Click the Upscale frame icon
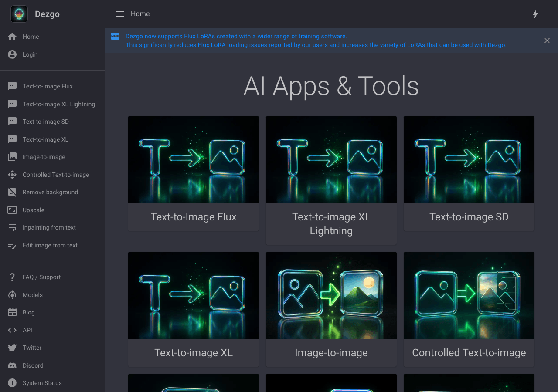The width and height of the screenshot is (558, 392). tap(12, 210)
